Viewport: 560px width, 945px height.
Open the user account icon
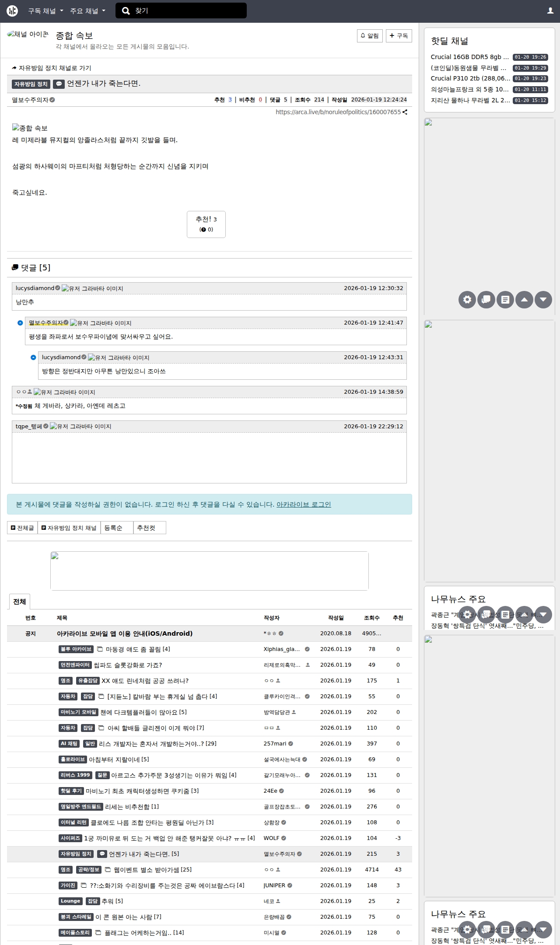pyautogui.click(x=550, y=11)
